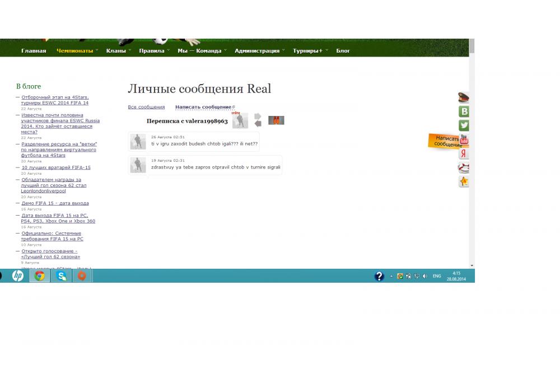
Task: Click the lifebuoy help icon
Action: point(464,167)
